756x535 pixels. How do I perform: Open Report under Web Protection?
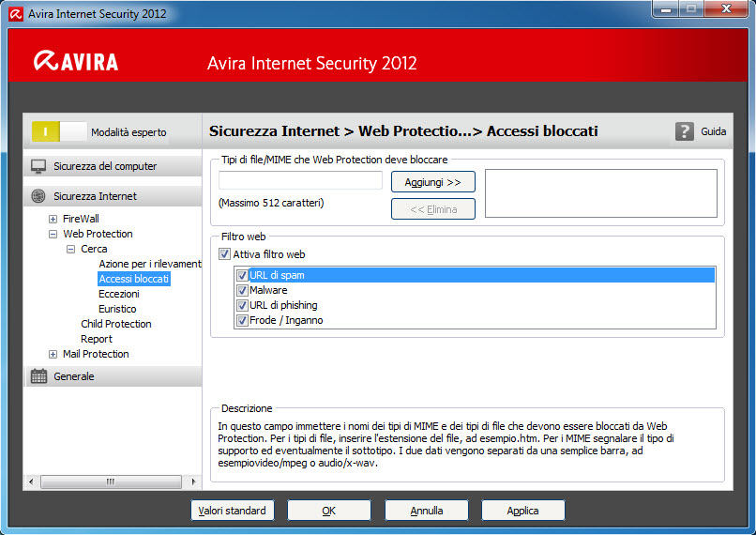[x=96, y=339]
